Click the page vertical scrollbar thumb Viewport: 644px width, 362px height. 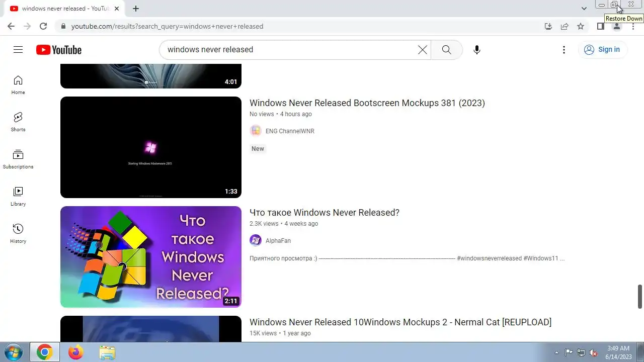tap(640, 297)
